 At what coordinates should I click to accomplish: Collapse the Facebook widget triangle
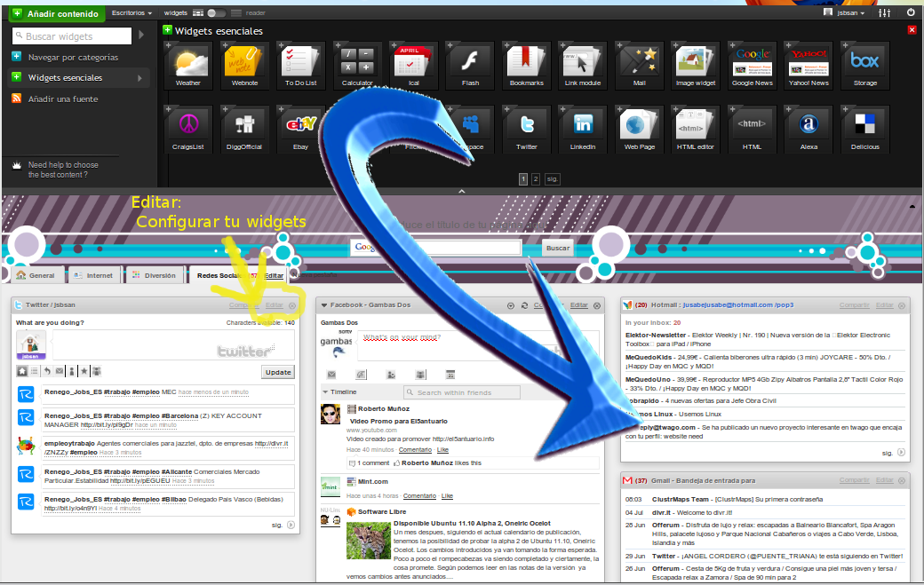tap(324, 305)
